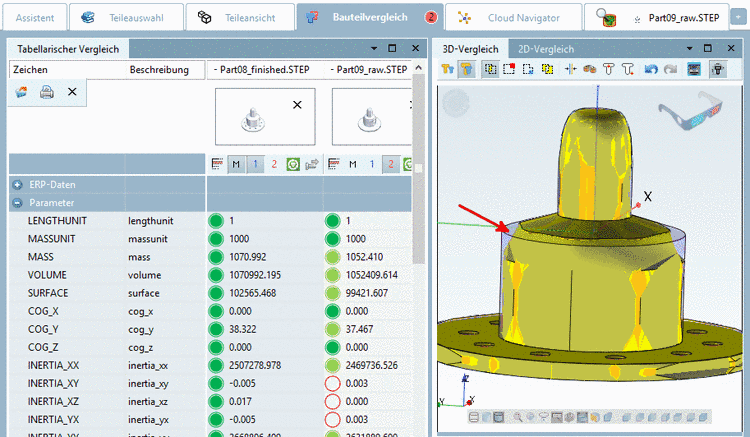Click the grey redo arrow in 3D toolbar
Viewport: 750px width, 437px height.
point(670,69)
